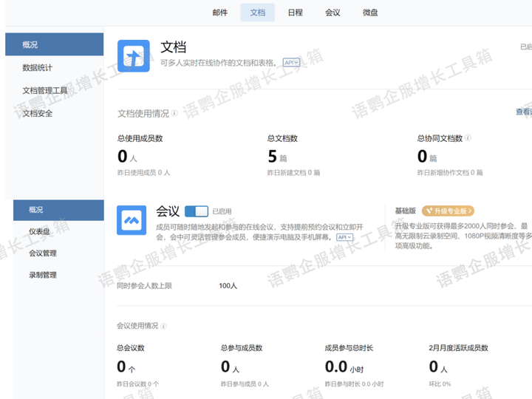Expand the API dropdown under 会议 description

pos(344,237)
